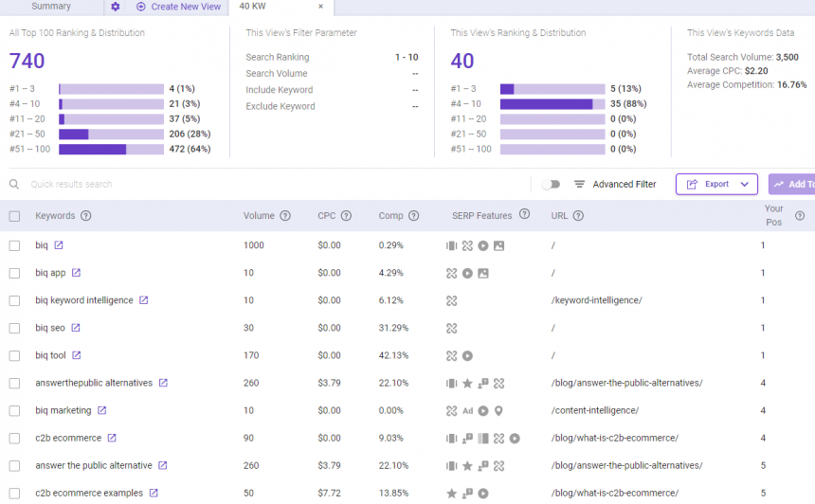Click the image pack SERP icon for biq
The height and width of the screenshot is (504, 815).
pos(499,245)
